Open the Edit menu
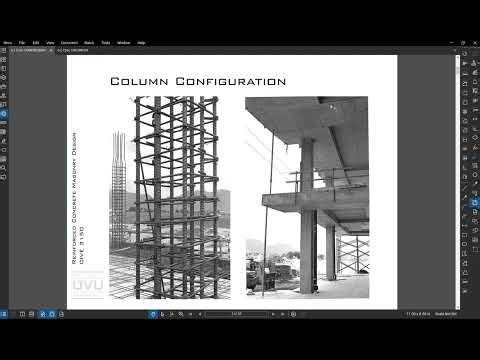Screen dimensions: 480x360 coord(36,43)
